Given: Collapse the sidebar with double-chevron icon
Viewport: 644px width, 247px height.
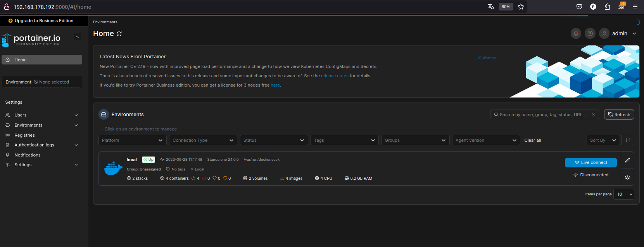Looking at the screenshot, I should (78, 37).
